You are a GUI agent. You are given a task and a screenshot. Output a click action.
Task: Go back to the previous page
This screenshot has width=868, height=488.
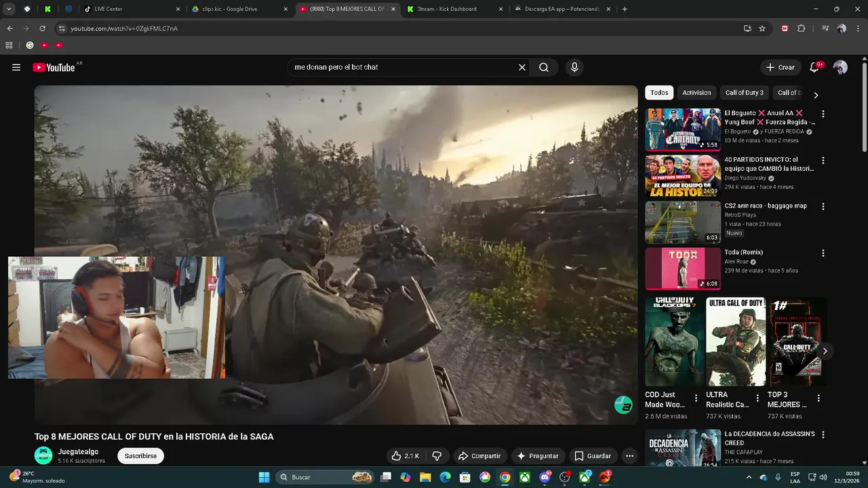(x=9, y=28)
